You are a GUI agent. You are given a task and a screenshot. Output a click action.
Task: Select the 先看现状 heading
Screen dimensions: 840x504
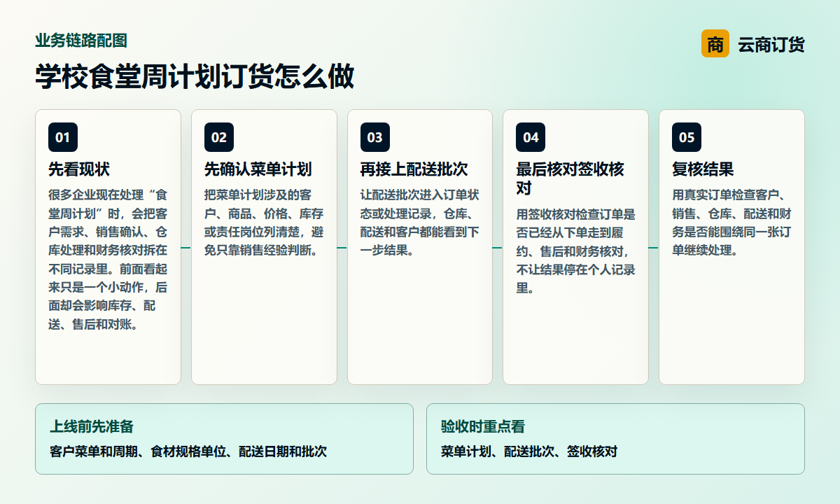(79, 169)
